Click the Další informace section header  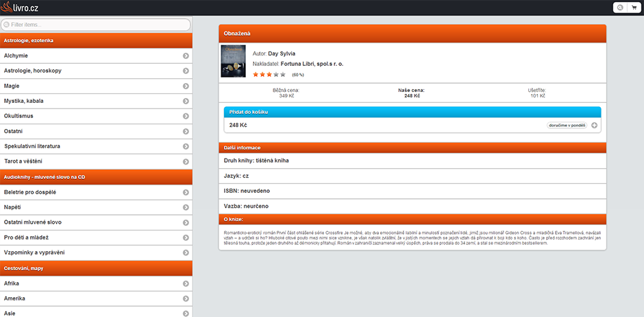[412, 148]
